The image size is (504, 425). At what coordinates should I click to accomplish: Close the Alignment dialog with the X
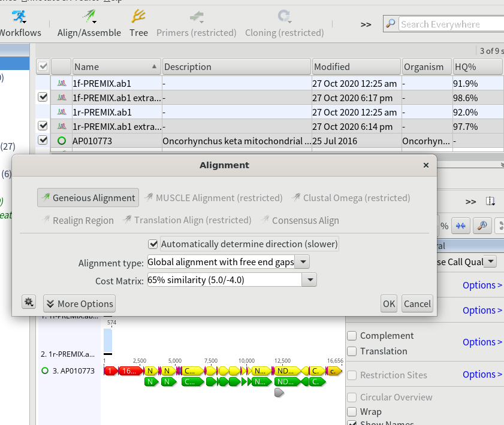(426, 165)
